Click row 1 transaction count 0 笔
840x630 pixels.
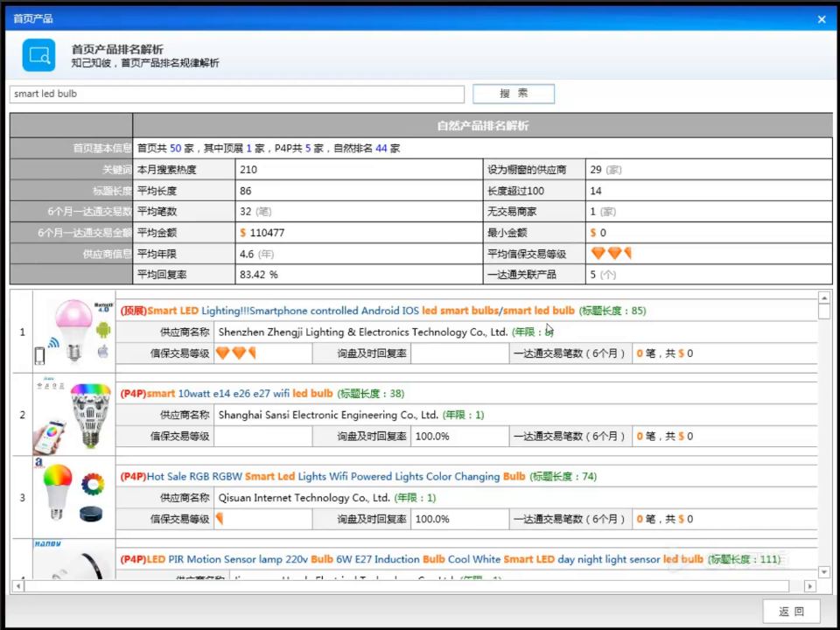coord(646,353)
